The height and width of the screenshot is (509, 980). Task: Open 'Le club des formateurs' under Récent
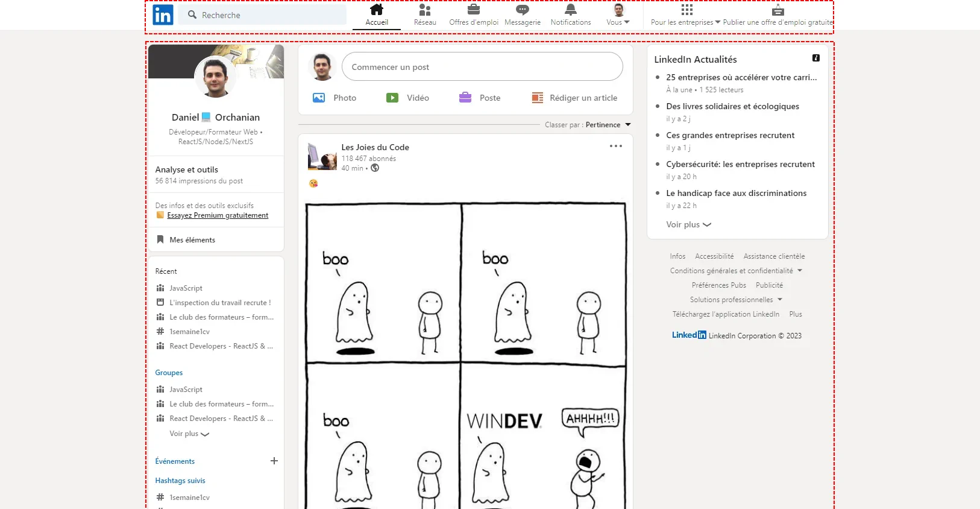221,317
